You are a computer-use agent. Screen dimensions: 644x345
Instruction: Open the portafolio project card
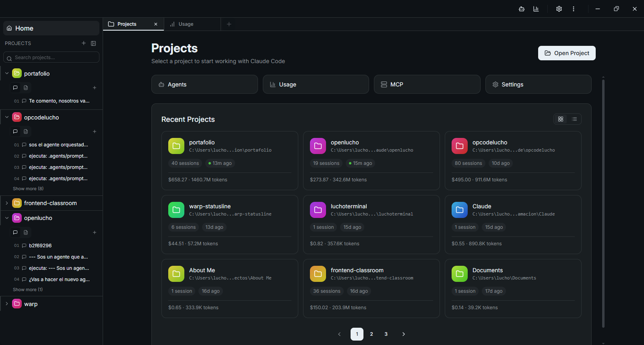(x=230, y=160)
